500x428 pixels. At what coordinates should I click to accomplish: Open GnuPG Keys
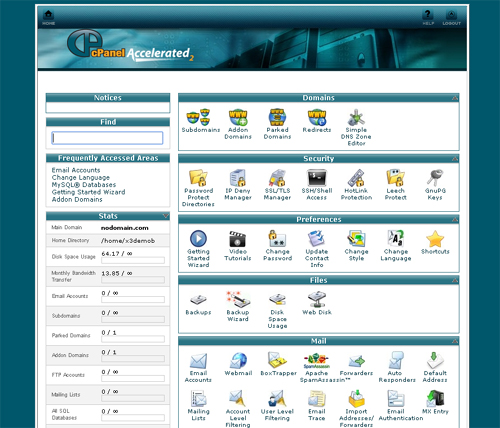435,178
